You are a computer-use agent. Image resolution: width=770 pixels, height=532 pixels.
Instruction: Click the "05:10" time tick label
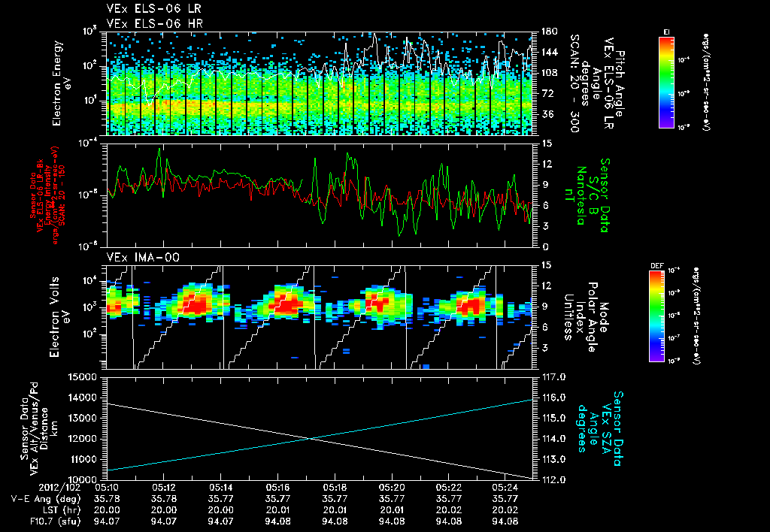click(107, 486)
